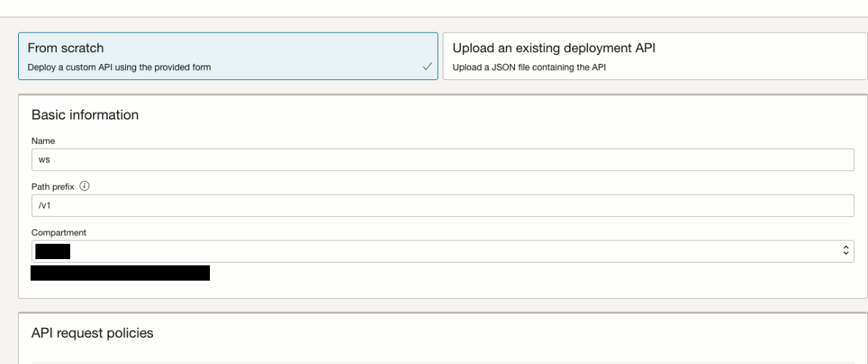Click "Upload a JSON file containing the API" text
The image size is (868, 364).
point(531,67)
